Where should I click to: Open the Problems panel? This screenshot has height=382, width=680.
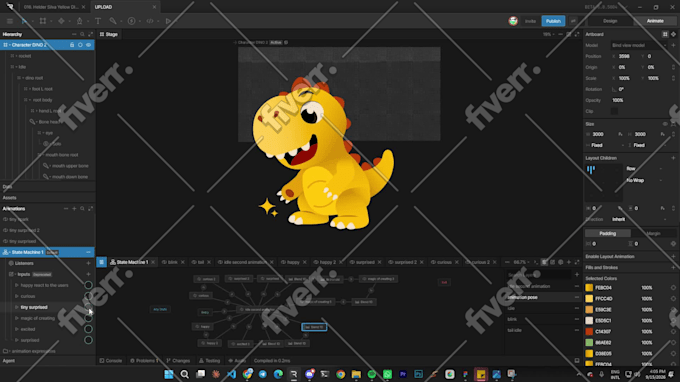pyautogui.click(x=144, y=361)
